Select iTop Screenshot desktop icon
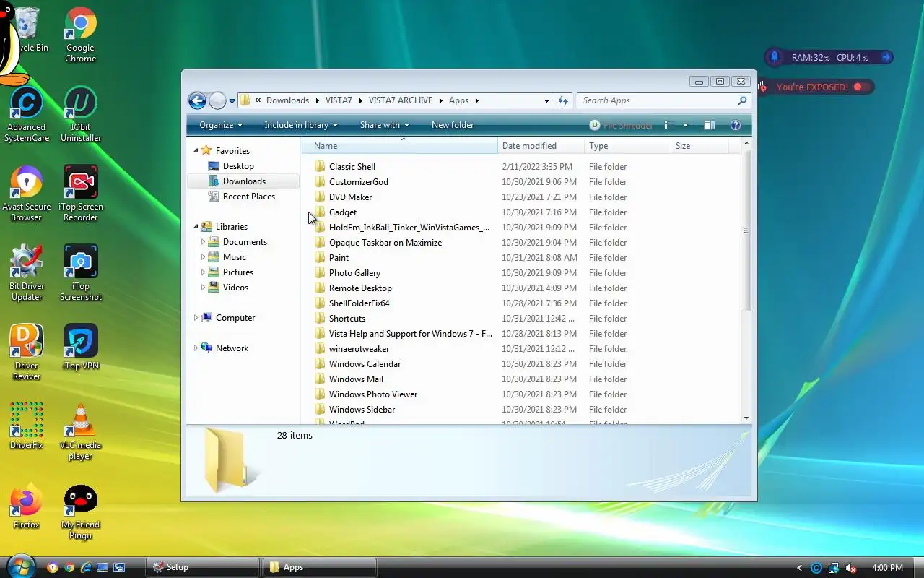 tap(80, 273)
